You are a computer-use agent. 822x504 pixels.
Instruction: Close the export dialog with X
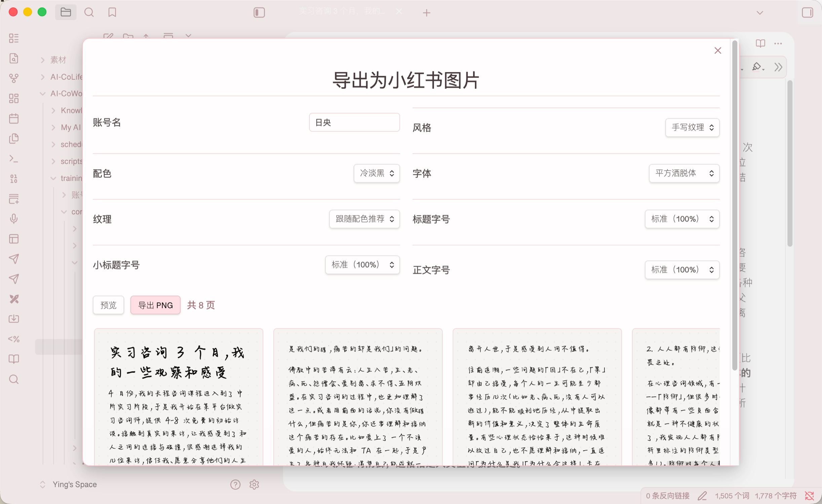[718, 50]
